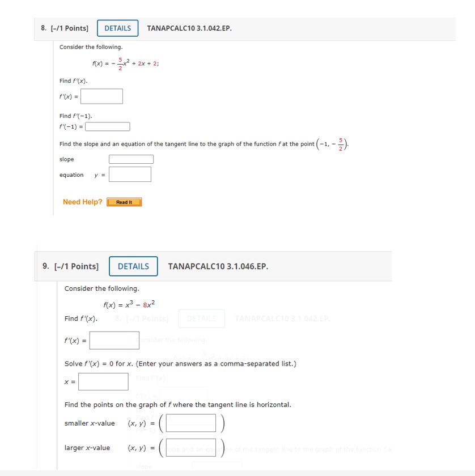
Task: Click the Read It button
Action: click(x=124, y=202)
